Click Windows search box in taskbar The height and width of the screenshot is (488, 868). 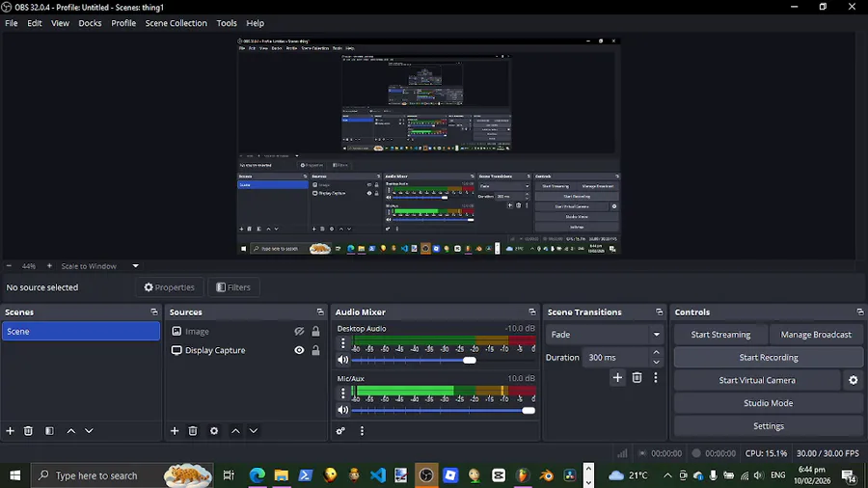(x=122, y=475)
